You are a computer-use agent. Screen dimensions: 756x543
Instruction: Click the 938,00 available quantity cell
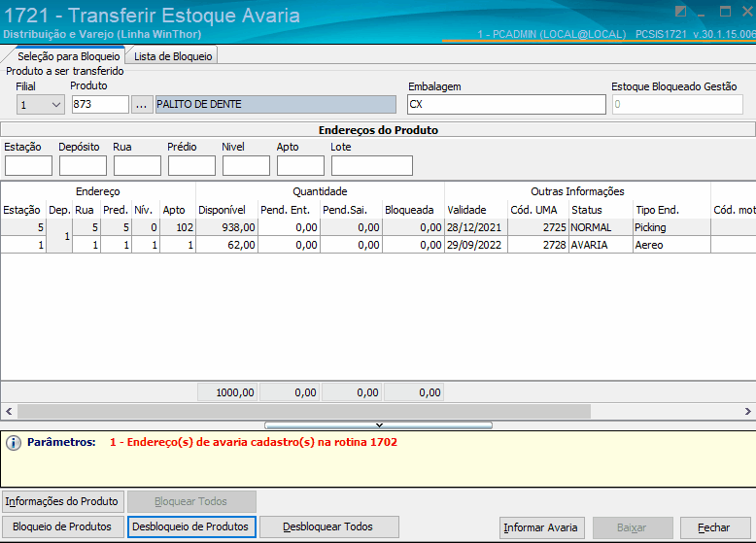[226, 227]
